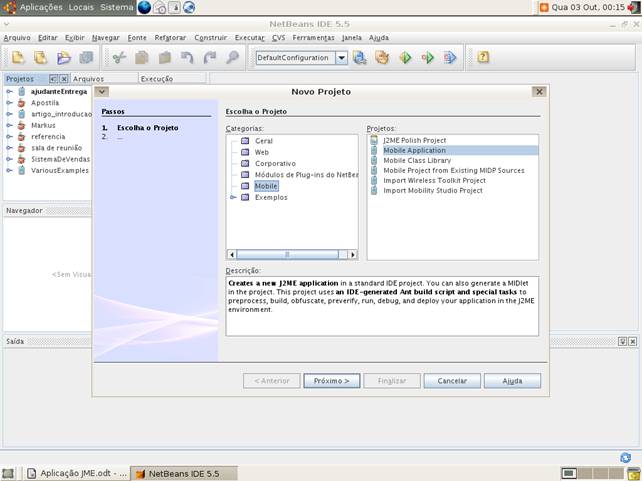The width and height of the screenshot is (642, 481).
Task: Select the Web category folder icon
Action: (x=245, y=152)
